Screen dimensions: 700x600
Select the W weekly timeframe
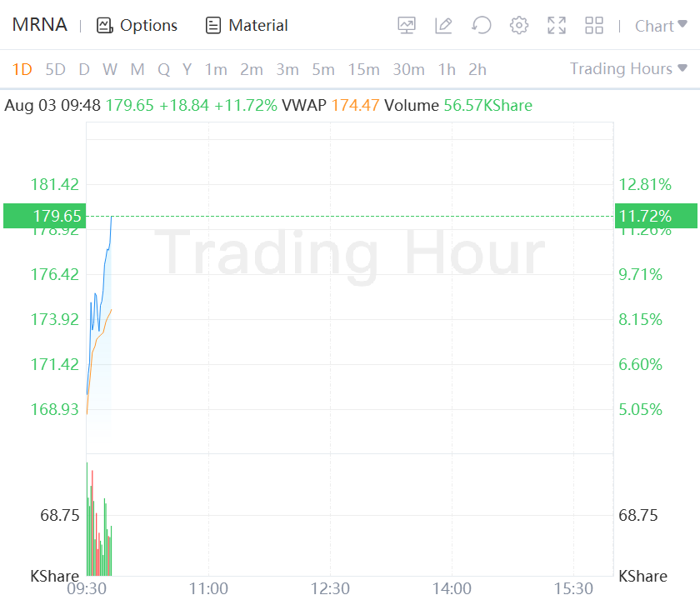(110, 69)
